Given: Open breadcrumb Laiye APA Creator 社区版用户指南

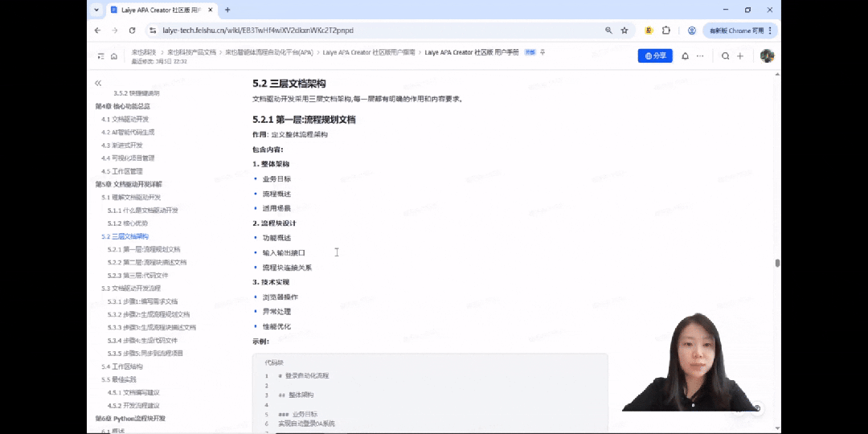Looking at the screenshot, I should pos(369,52).
